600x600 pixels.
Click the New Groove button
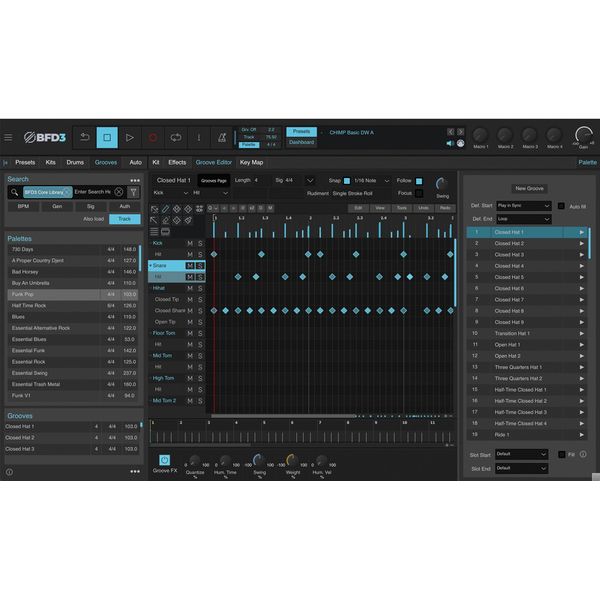(529, 189)
